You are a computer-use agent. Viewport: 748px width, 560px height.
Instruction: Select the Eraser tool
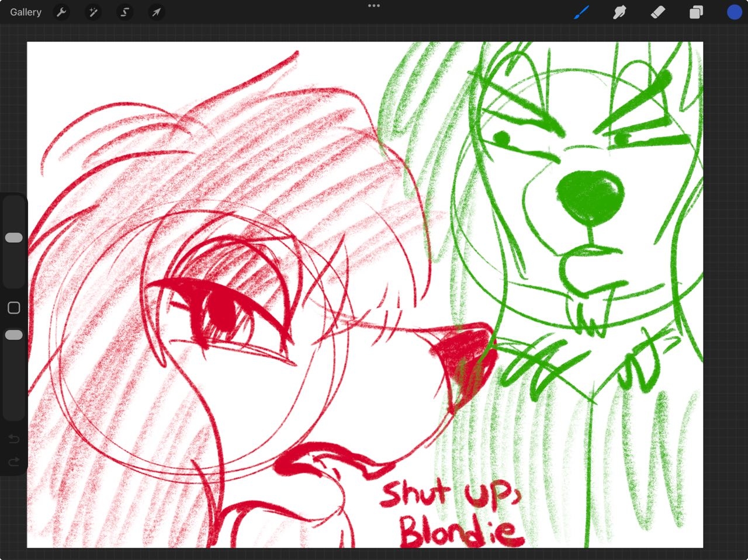coord(658,12)
